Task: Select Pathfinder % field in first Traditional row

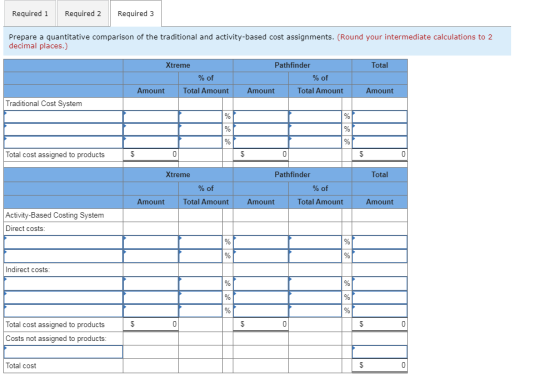Action: [315, 116]
